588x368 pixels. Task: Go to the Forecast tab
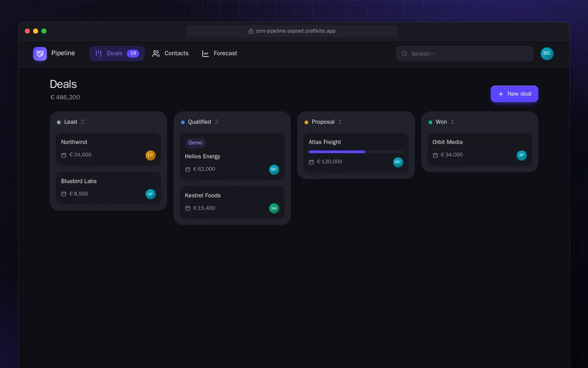click(220, 53)
